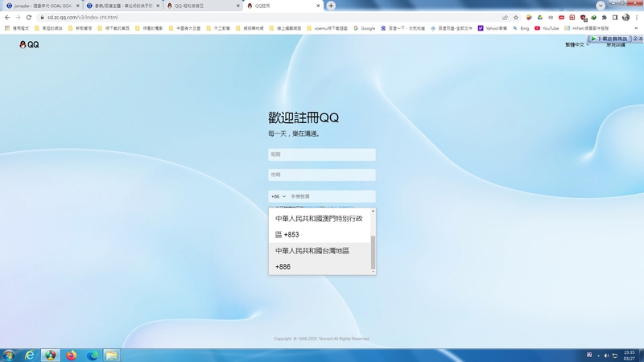
Task: Click the volume icon in system tray
Action: pos(606,356)
